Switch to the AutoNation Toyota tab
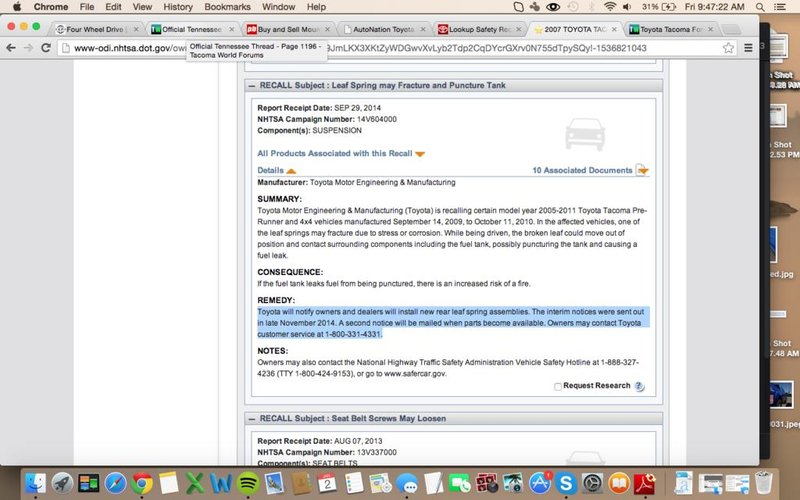Screen dimensions: 800x500 coord(382,29)
